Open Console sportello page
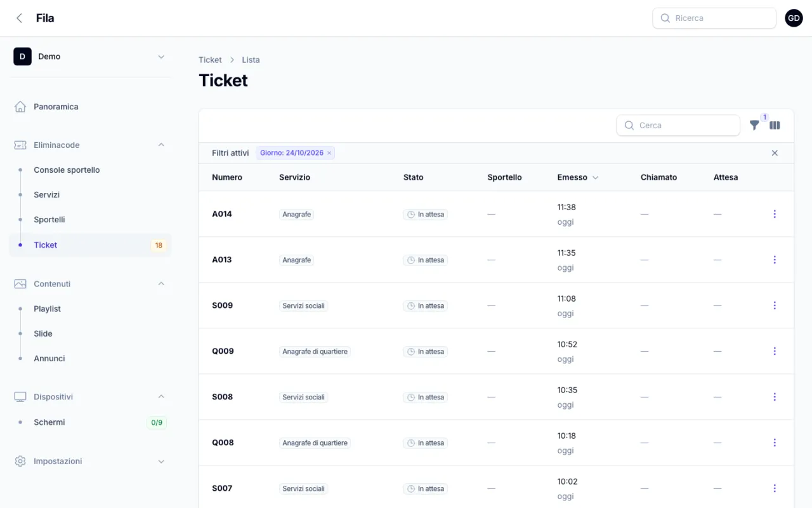Screen dimensions: 812x508 point(90,170)
